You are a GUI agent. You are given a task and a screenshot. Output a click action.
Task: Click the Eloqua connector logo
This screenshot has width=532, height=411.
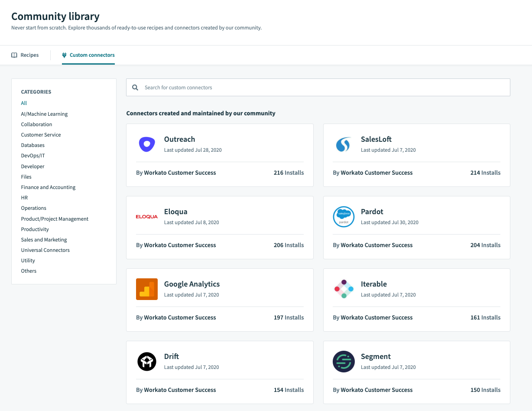tap(147, 217)
